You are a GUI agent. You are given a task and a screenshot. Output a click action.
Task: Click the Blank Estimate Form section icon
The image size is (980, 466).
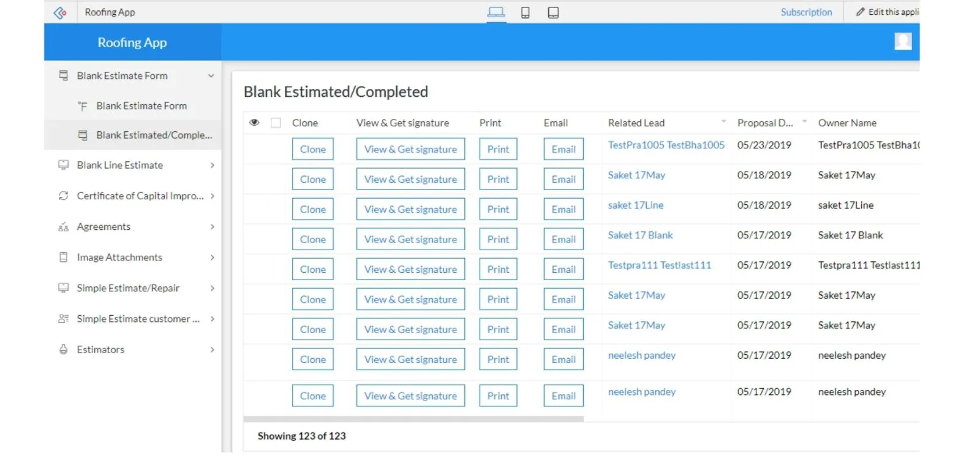click(x=63, y=75)
